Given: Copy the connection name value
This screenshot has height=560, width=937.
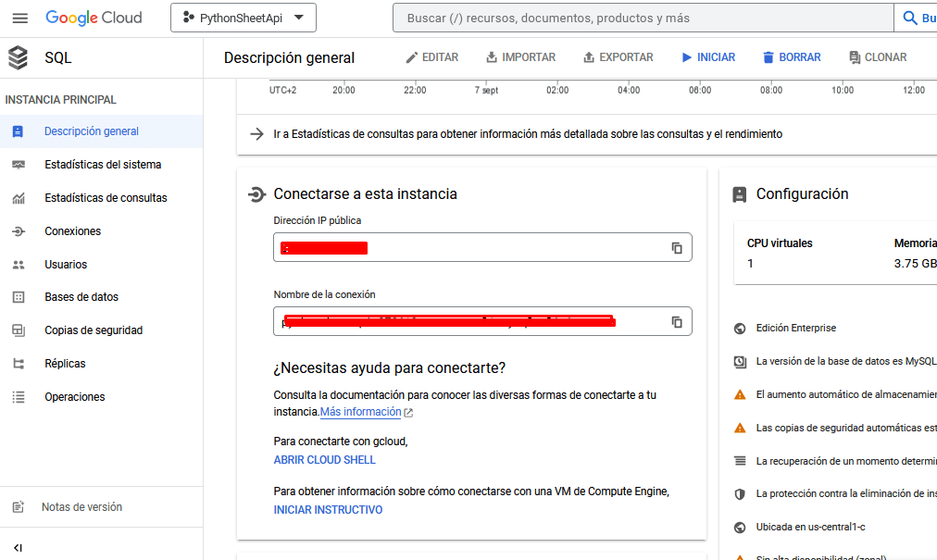Looking at the screenshot, I should click(677, 322).
